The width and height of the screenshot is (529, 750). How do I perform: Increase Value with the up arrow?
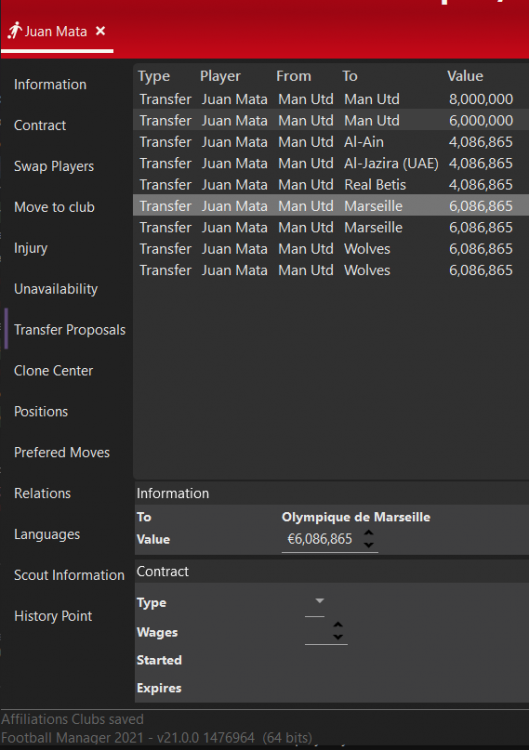click(x=369, y=533)
